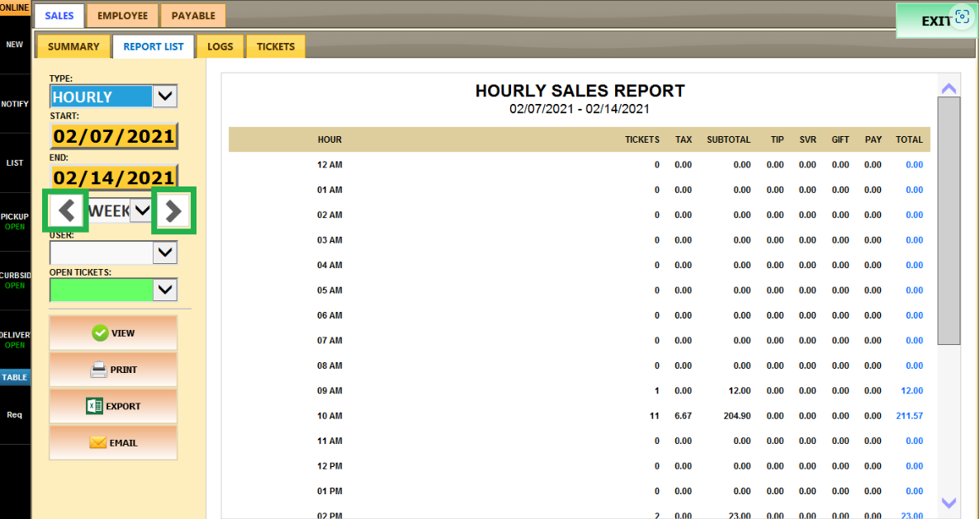Click the 0.00 total for 12 PM
Viewport: 980px width, 519px height.
915,466
